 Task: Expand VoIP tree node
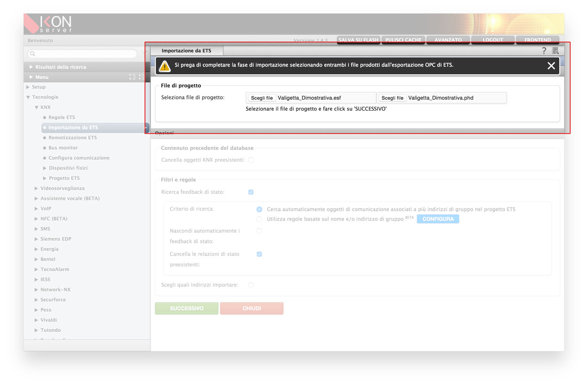coord(36,209)
